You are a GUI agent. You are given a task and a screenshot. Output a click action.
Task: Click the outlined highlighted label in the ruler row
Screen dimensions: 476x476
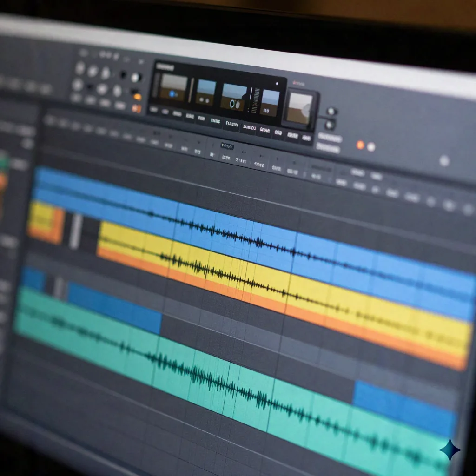tap(227, 146)
